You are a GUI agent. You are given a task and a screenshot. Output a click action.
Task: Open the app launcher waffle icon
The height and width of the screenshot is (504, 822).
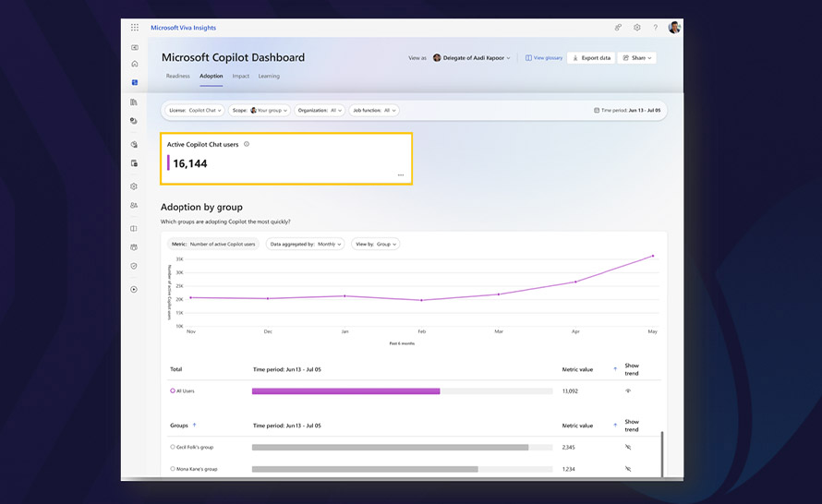coord(135,28)
